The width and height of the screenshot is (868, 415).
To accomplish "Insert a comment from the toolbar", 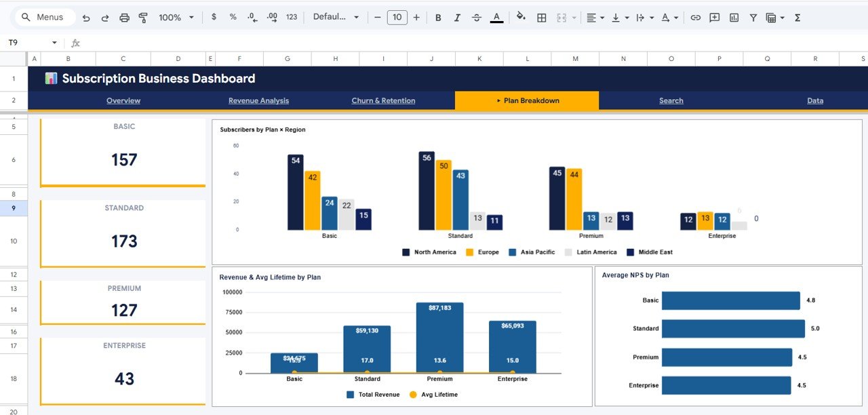I will [x=714, y=17].
